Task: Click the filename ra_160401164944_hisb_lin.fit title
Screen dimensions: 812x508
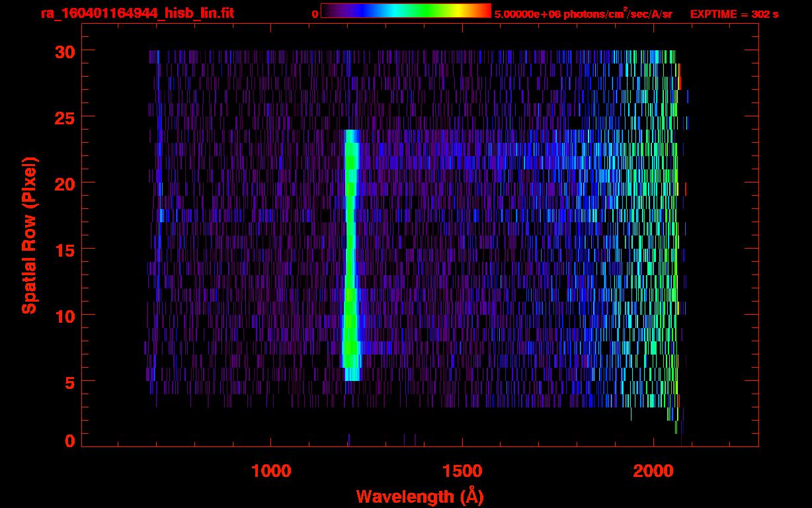Action: 137,14
